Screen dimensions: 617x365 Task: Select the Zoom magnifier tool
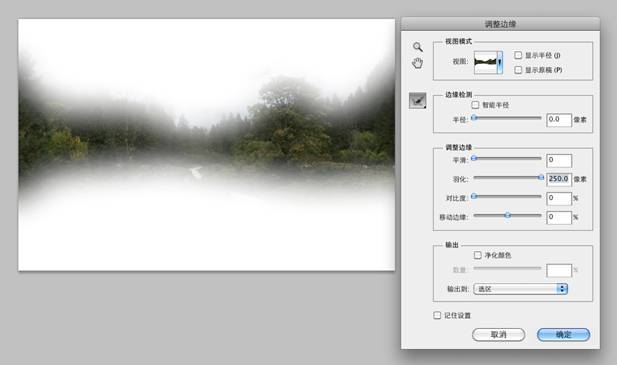click(418, 47)
